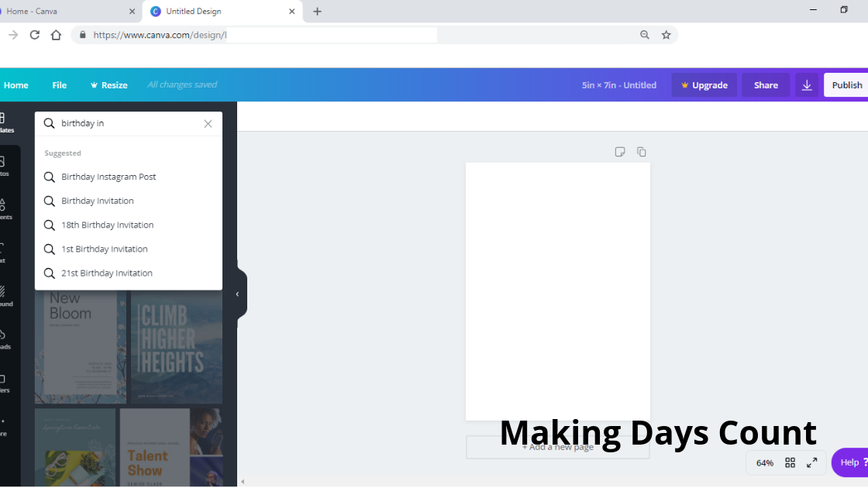Choose the New Bloom template

point(81,347)
